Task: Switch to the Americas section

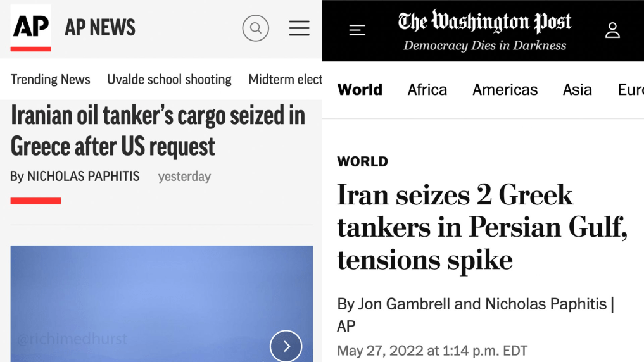Action: 505,90
